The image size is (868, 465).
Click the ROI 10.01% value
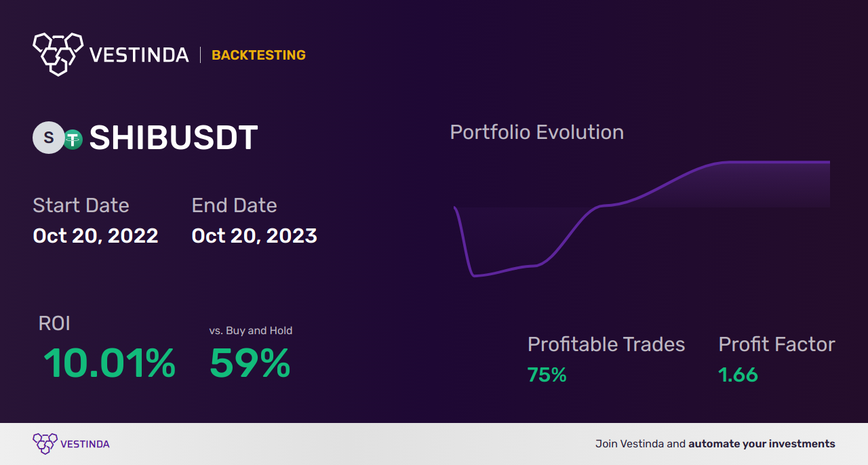click(109, 363)
